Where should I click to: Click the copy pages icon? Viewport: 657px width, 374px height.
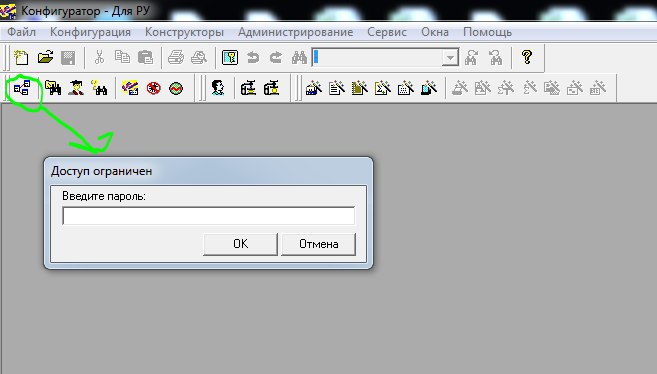click(x=122, y=57)
